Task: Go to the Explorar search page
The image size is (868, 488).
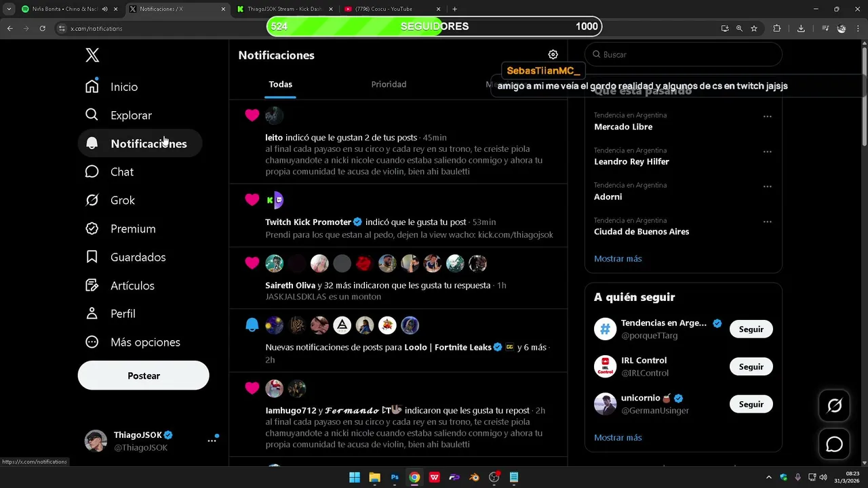Action: 119,115
